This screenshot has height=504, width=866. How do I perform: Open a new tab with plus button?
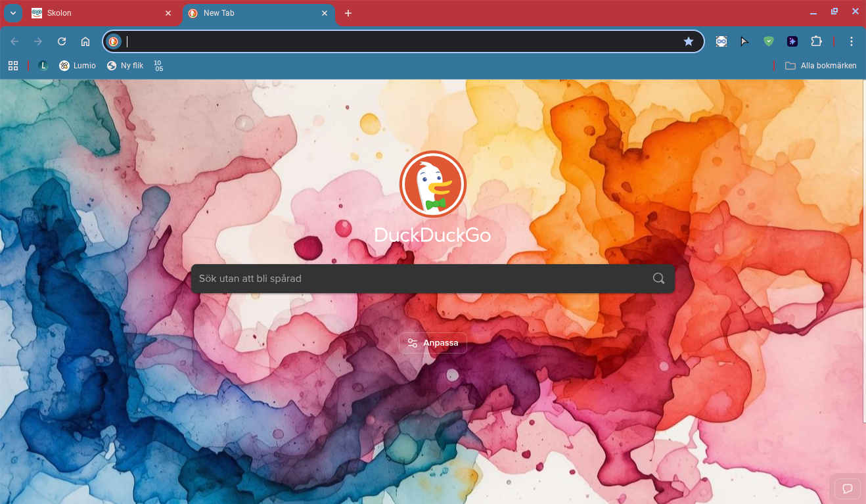coord(348,13)
